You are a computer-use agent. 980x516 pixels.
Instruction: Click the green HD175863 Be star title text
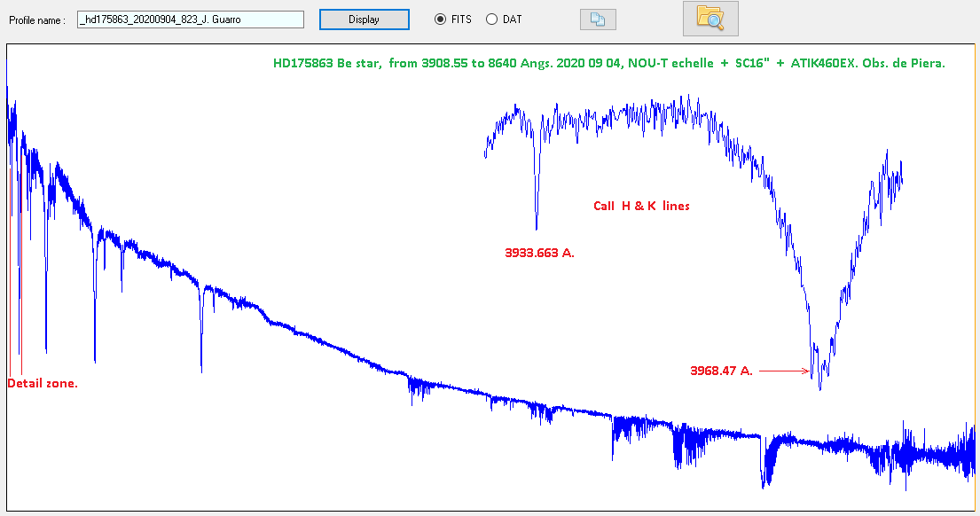click(608, 64)
